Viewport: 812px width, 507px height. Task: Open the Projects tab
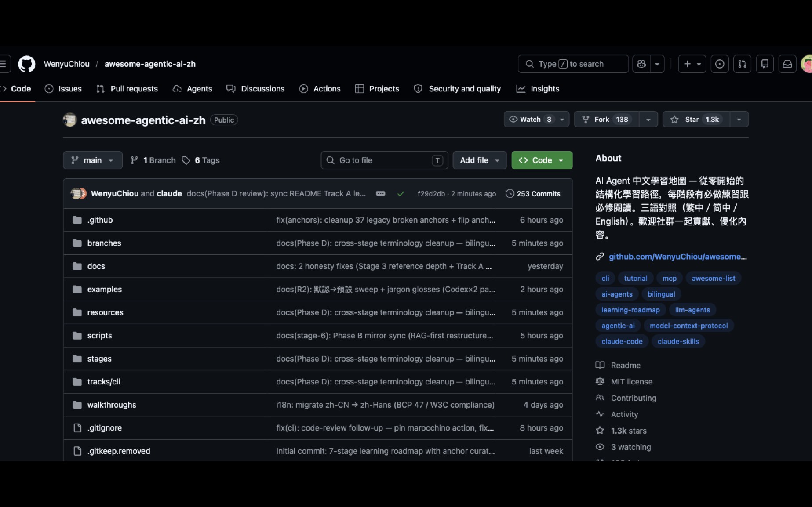click(377, 89)
